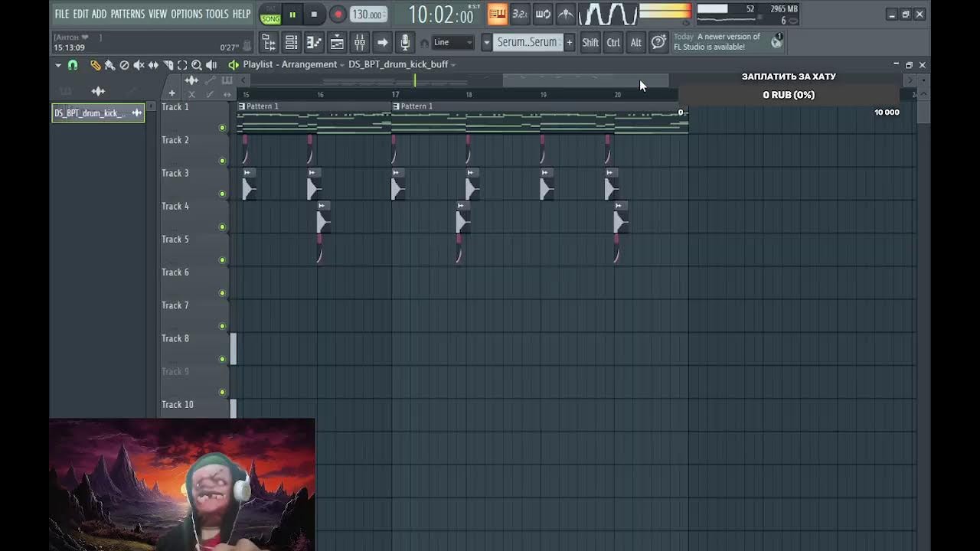Toggle the green snap magnet in playlist toolbar
Viewport: 980px width, 551px height.
coord(73,65)
